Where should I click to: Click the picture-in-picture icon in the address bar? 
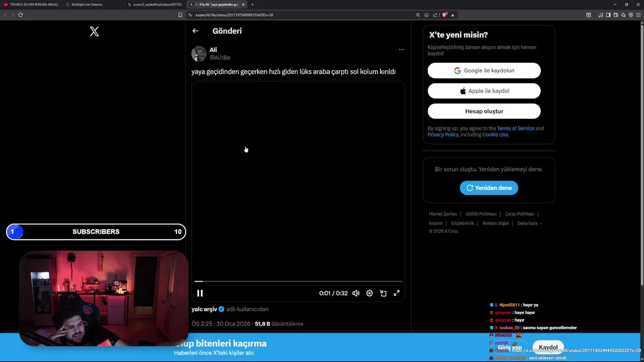click(x=427, y=15)
